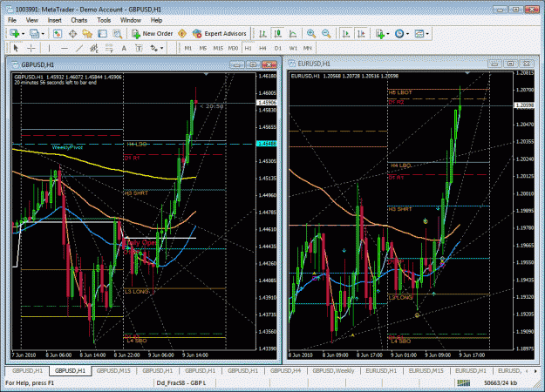
Task: Toggle the Auto Scroll chart button
Action: pos(346,34)
